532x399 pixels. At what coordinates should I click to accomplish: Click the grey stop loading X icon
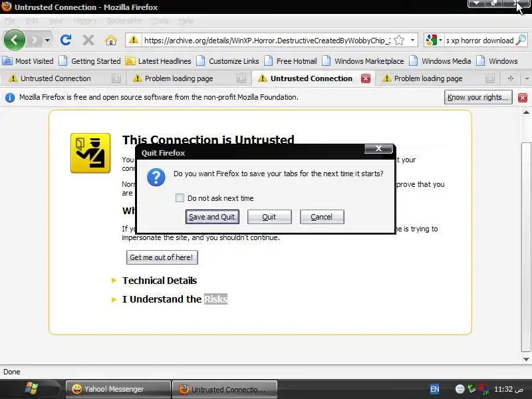click(88, 40)
